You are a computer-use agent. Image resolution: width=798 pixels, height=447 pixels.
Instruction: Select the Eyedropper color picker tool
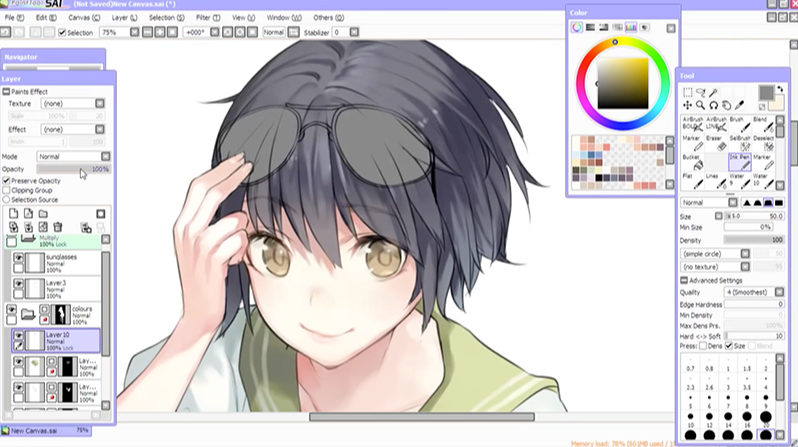tap(739, 105)
